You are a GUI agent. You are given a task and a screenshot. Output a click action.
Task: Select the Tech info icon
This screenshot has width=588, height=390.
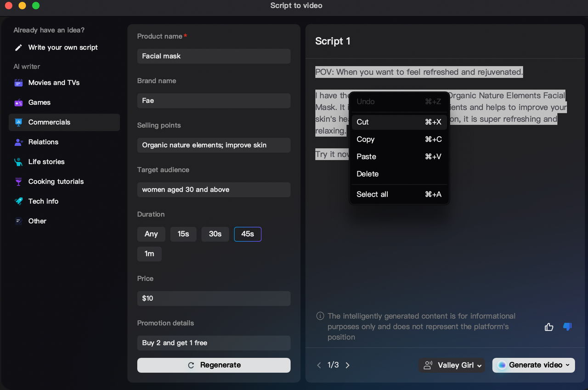click(18, 201)
